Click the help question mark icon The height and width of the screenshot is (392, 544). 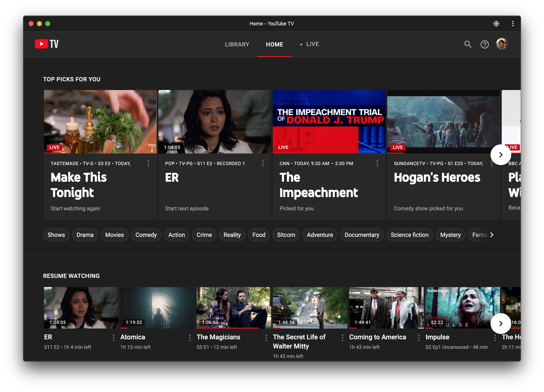click(x=485, y=44)
